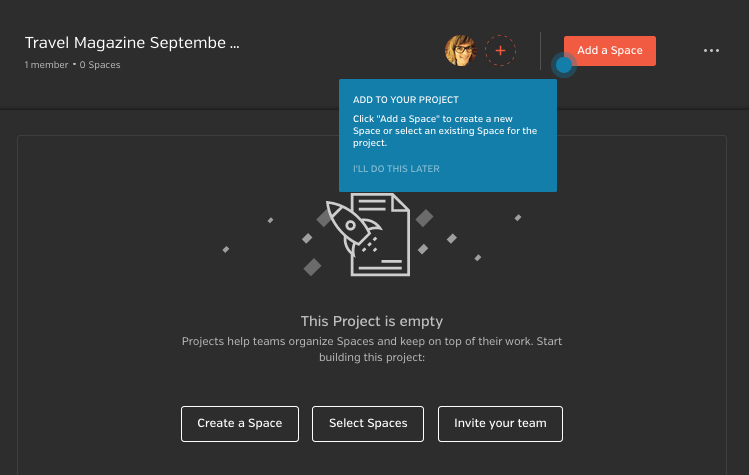Click the Invite your team button
Screen dimensions: 749x475
click(x=500, y=424)
